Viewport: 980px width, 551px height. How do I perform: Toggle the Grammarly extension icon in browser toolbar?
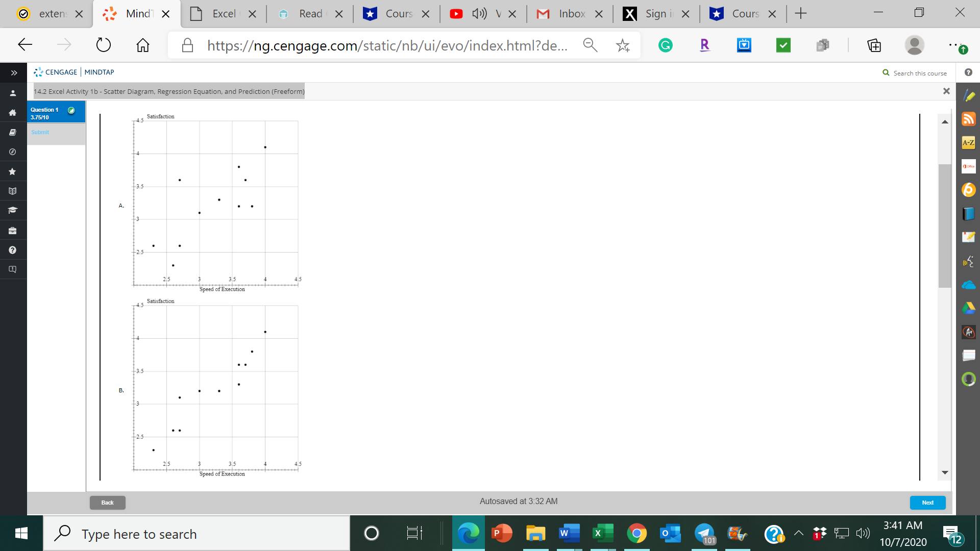click(665, 45)
